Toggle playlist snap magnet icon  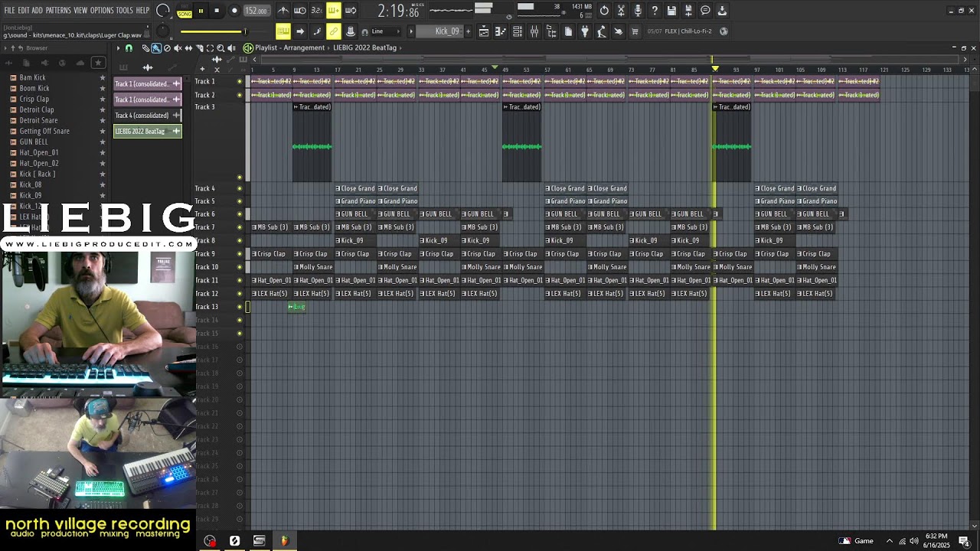129,48
